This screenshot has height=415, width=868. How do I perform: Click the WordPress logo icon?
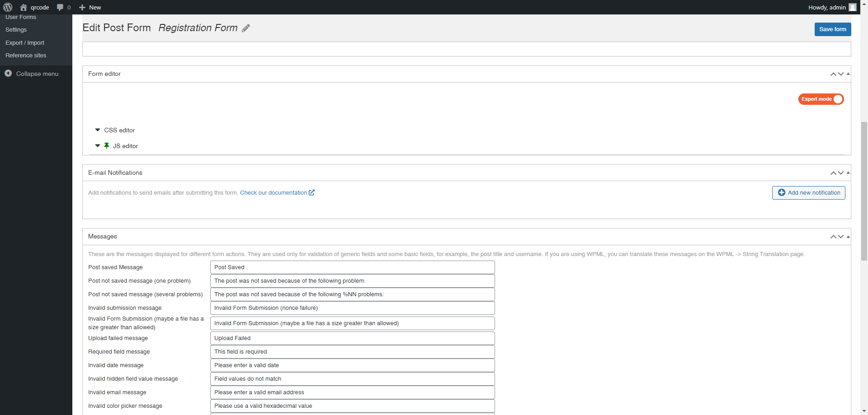coord(8,7)
